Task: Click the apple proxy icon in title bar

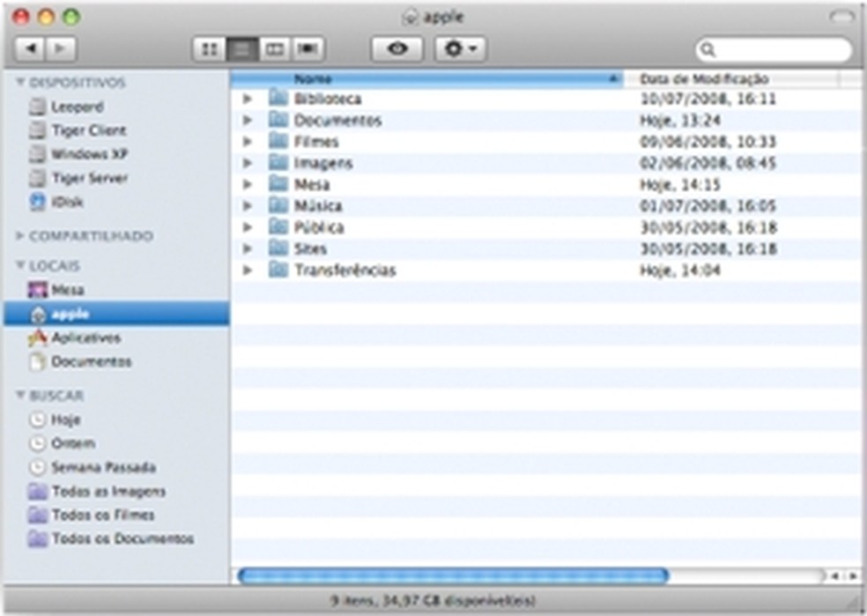Action: [411, 18]
